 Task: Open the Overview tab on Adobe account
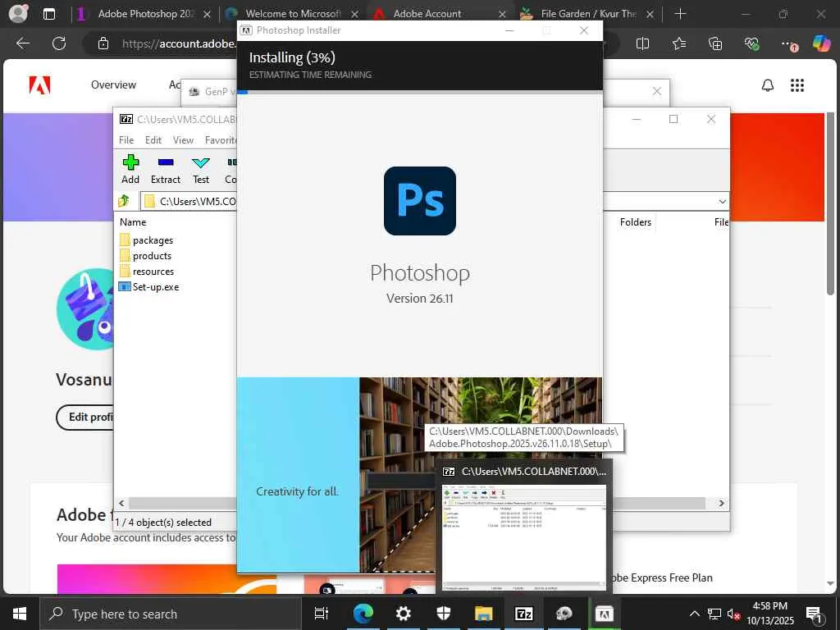(113, 84)
